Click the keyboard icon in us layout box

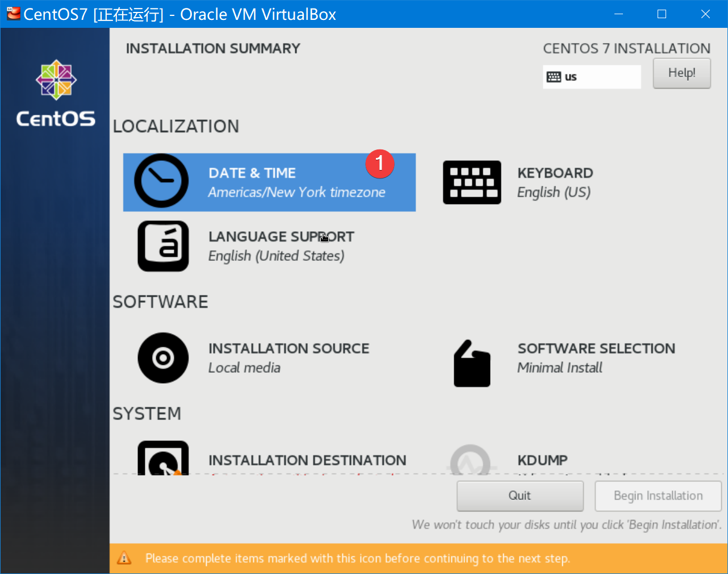click(554, 77)
